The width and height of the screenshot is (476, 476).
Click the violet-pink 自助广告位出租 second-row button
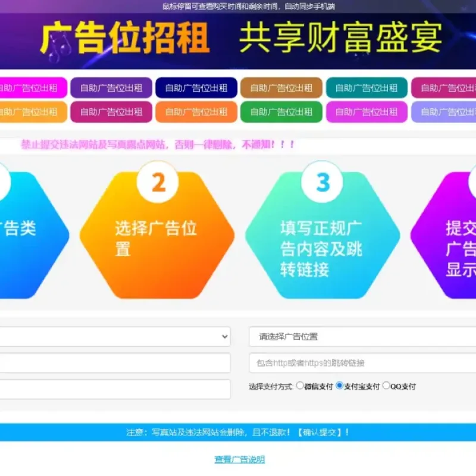click(367, 112)
